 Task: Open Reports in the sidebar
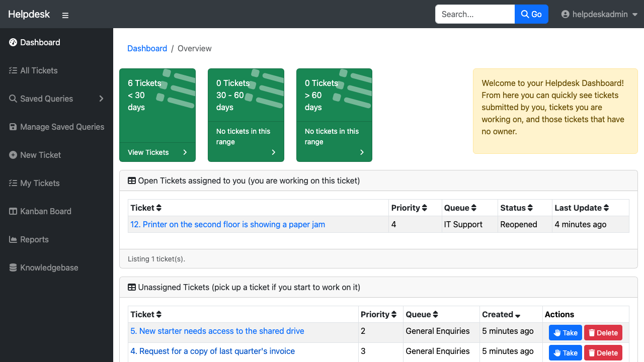pos(56,239)
